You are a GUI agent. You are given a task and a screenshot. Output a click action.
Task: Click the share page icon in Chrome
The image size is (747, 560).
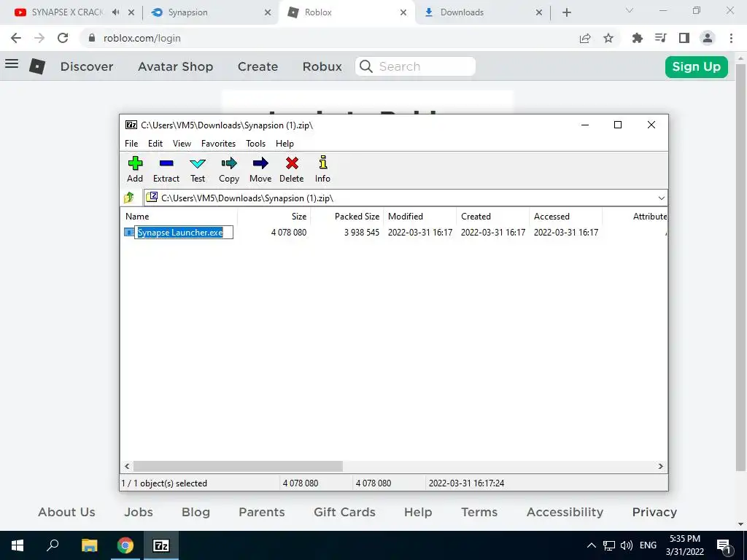coord(585,38)
